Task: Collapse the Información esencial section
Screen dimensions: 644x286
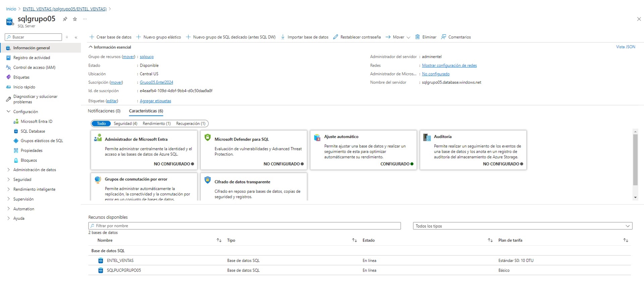Action: pyautogui.click(x=110, y=47)
